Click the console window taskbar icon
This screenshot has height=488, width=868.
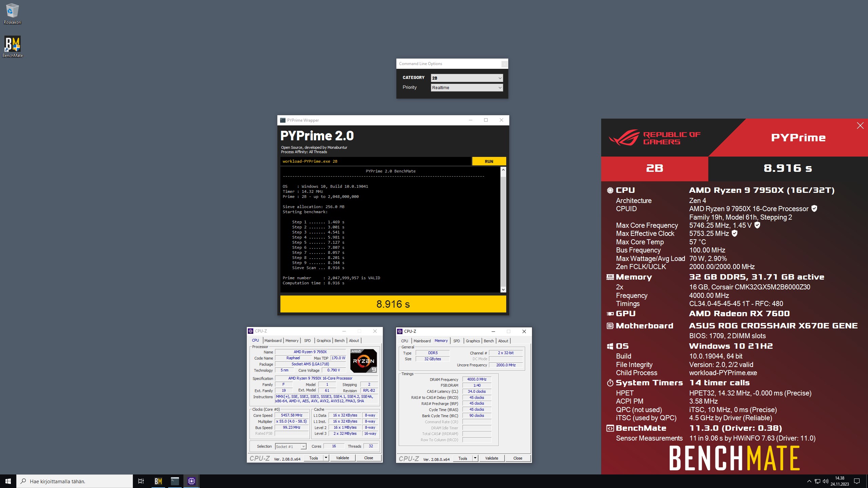tap(175, 481)
